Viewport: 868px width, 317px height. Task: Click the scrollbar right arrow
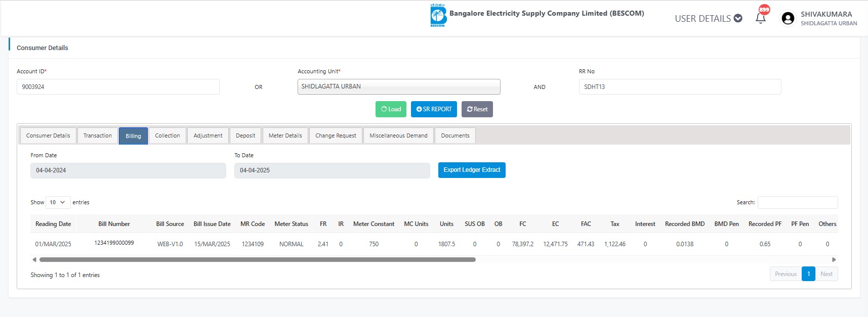click(x=834, y=259)
